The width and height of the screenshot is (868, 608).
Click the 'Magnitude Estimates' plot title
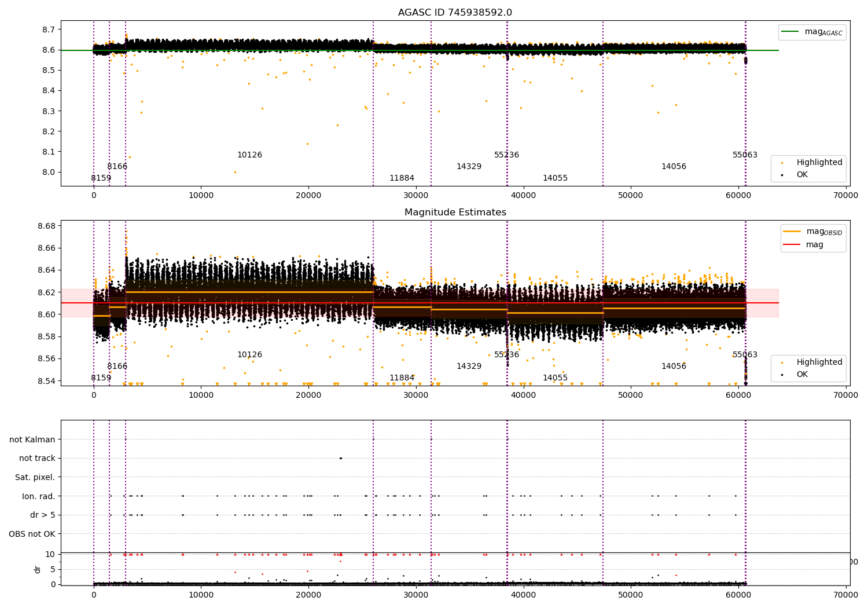455,213
